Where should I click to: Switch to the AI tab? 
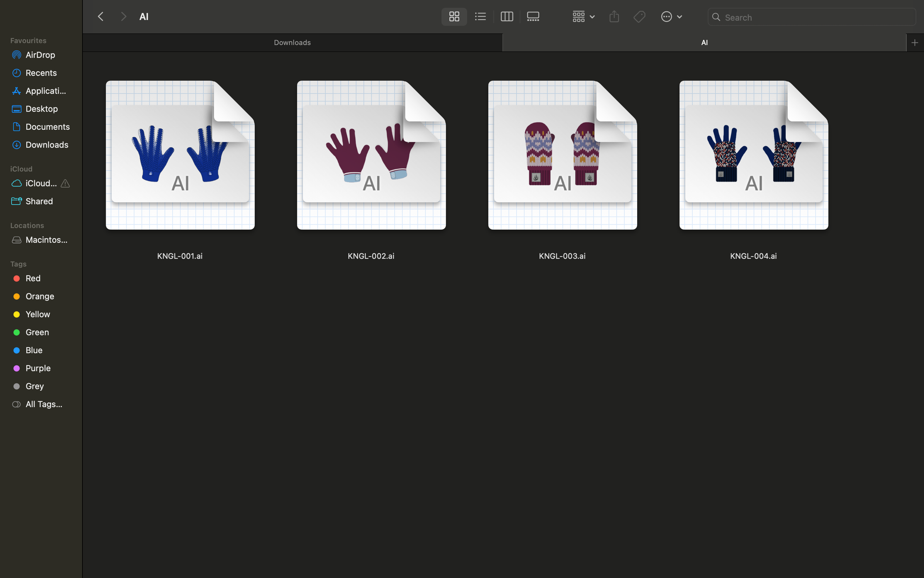tap(705, 42)
